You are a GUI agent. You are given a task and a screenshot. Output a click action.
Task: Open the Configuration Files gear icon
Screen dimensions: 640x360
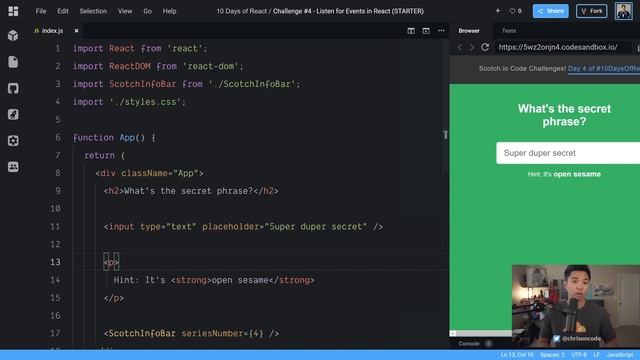(13, 141)
